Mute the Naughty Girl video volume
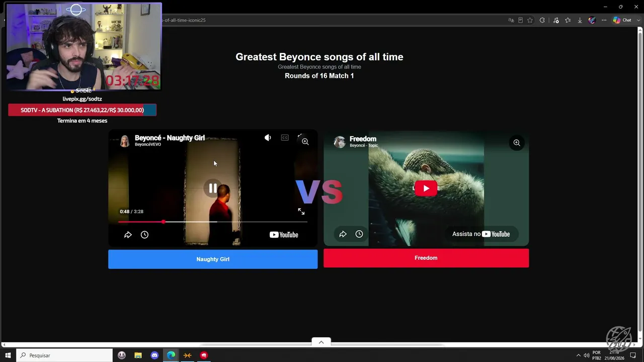Image resolution: width=644 pixels, height=362 pixels. (x=268, y=137)
